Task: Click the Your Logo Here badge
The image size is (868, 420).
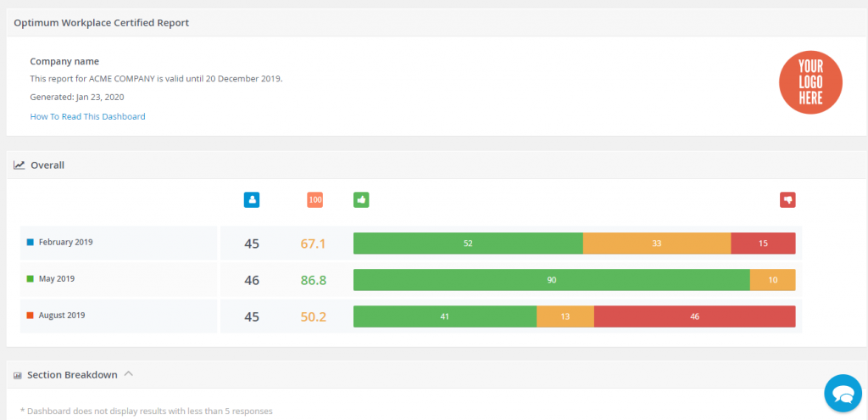Action: pos(810,82)
